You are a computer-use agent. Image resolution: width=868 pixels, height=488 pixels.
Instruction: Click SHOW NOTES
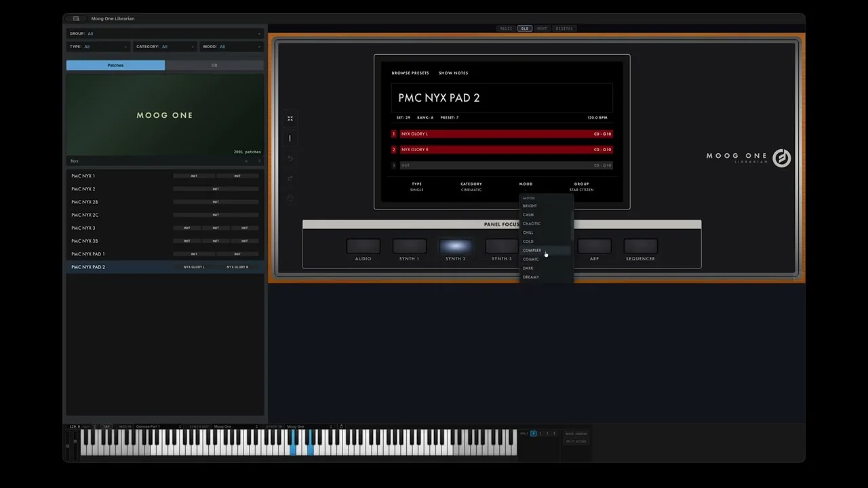tap(453, 73)
